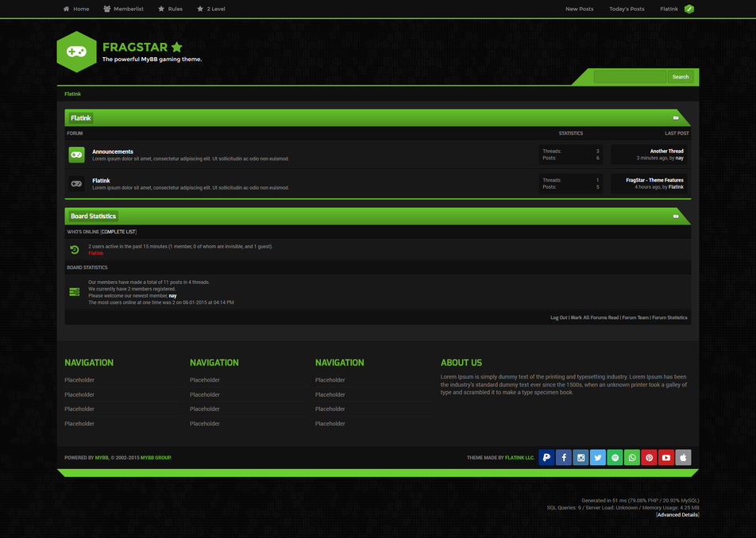Viewport: 756px width, 538px height.
Task: Click the Who's Online history icon
Action: pyautogui.click(x=75, y=249)
